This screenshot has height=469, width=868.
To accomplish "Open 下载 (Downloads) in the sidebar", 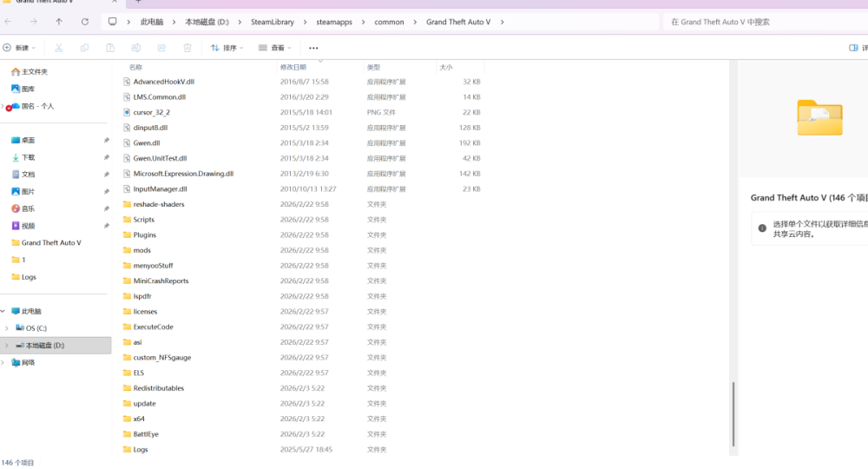I will 29,157.
